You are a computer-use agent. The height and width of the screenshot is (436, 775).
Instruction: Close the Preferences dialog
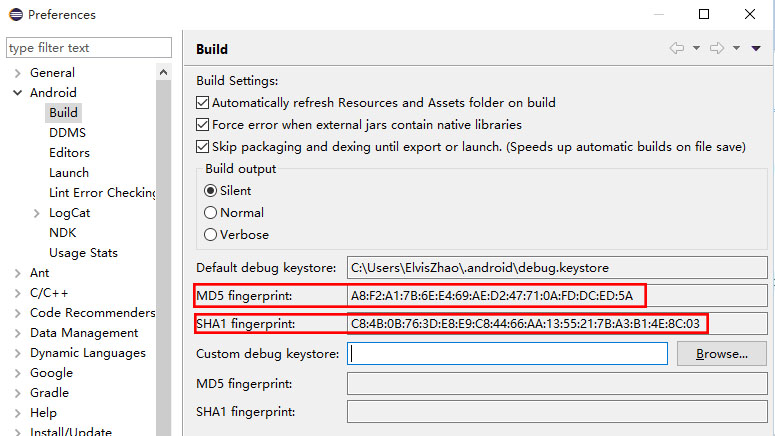750,14
